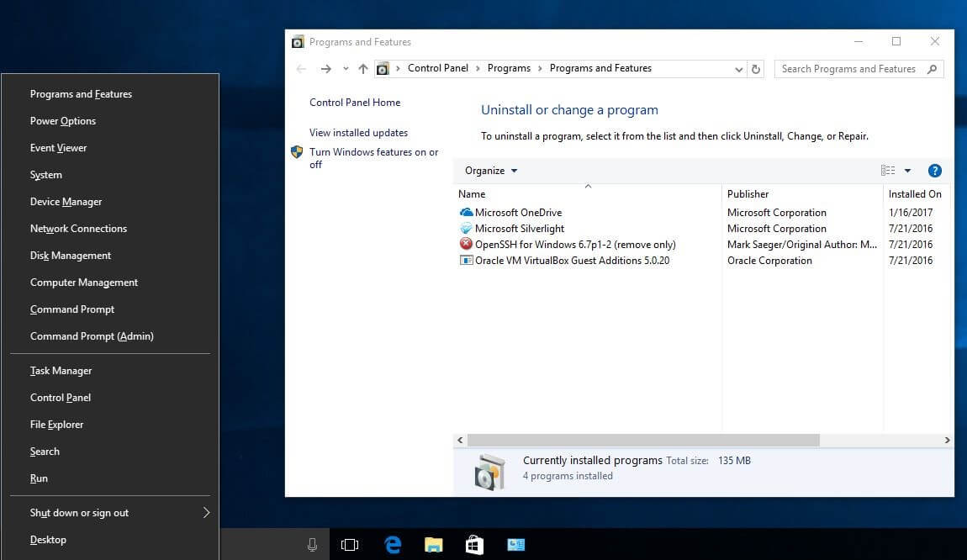The height and width of the screenshot is (560, 967).
Task: Click the Microsoft OneDrive cloud icon
Action: 466,212
